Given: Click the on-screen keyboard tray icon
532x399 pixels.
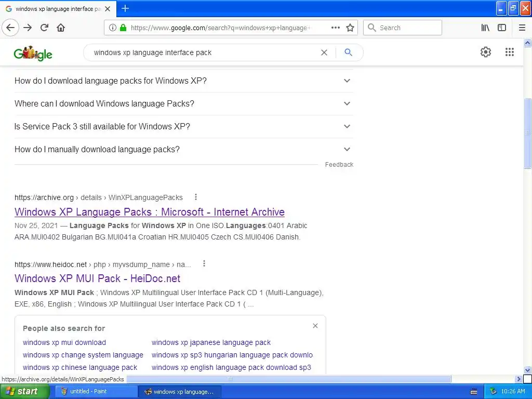Looking at the screenshot, I should point(474,392).
